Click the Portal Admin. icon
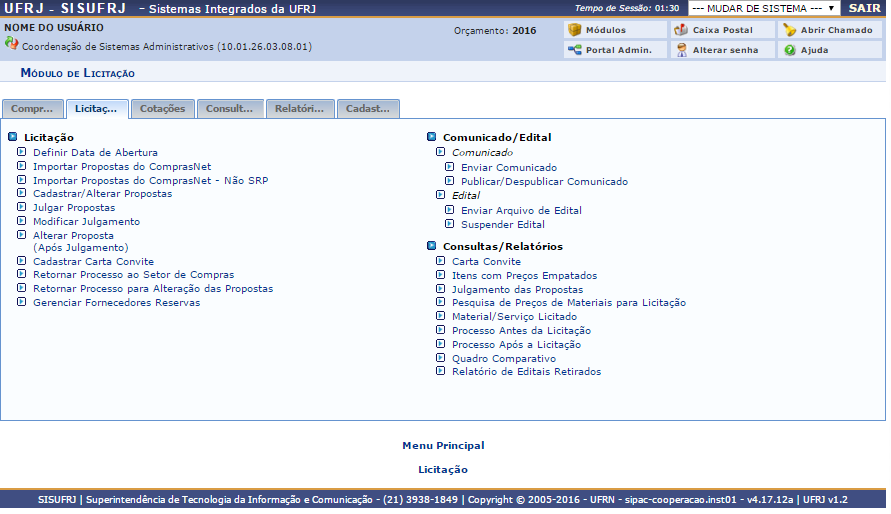 (x=574, y=50)
